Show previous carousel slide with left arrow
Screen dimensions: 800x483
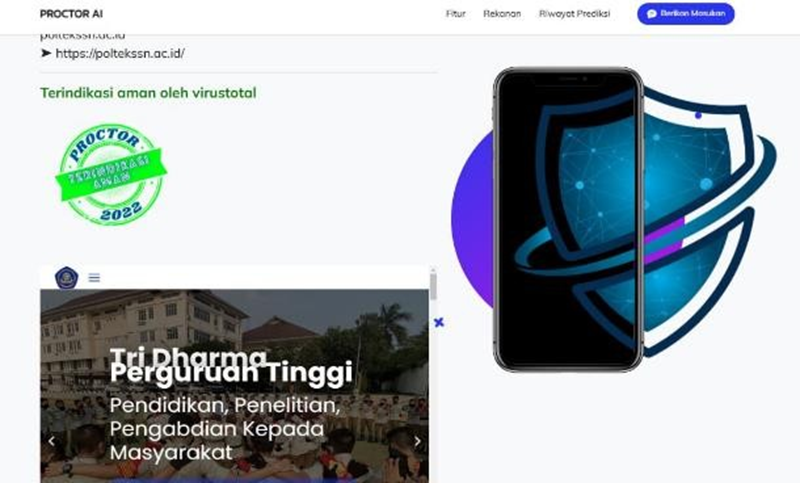[x=52, y=441]
